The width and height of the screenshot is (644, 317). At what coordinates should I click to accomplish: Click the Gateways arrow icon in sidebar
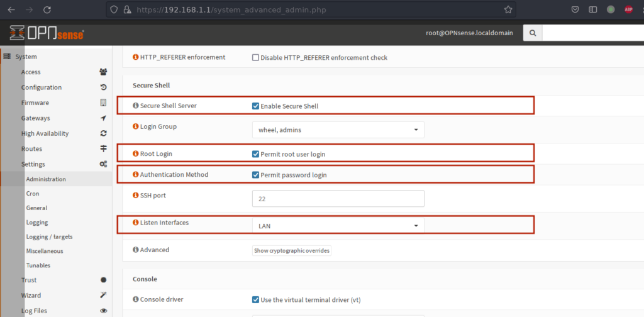click(x=104, y=118)
